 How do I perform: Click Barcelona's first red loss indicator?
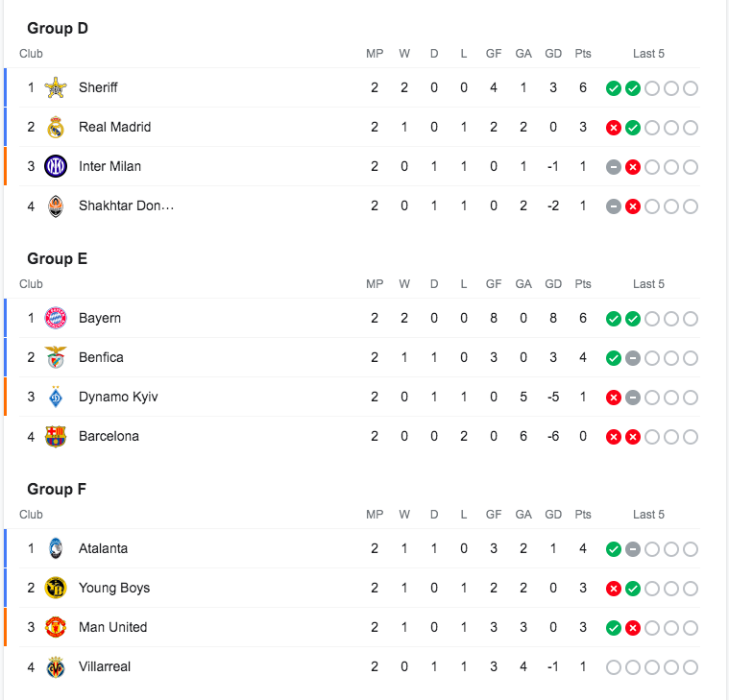click(x=613, y=437)
